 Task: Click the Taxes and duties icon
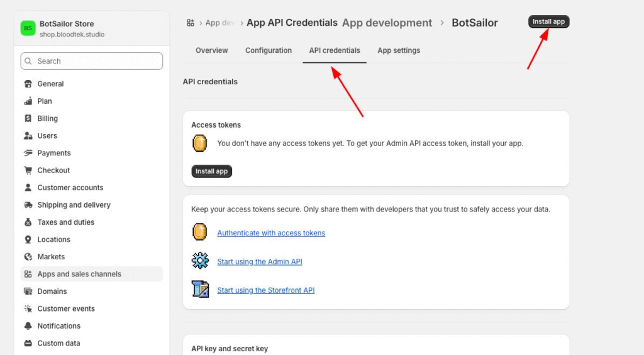pos(28,222)
